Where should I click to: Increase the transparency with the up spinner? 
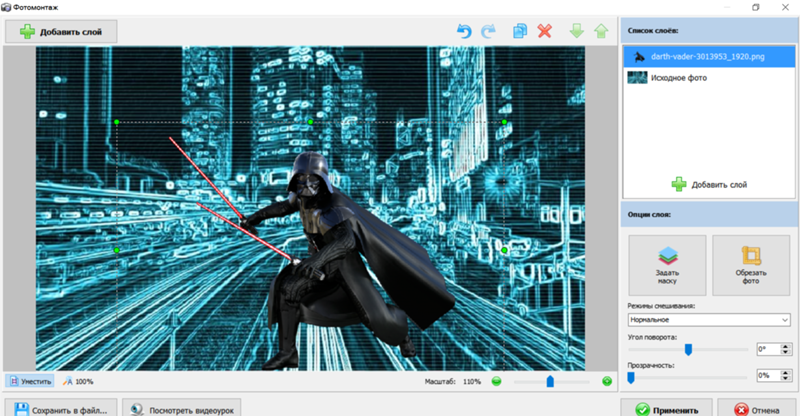click(x=786, y=373)
